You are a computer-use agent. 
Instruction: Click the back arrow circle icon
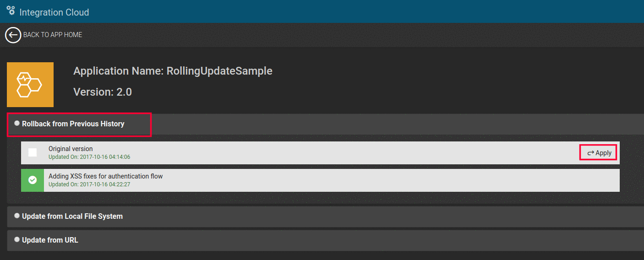(x=13, y=35)
